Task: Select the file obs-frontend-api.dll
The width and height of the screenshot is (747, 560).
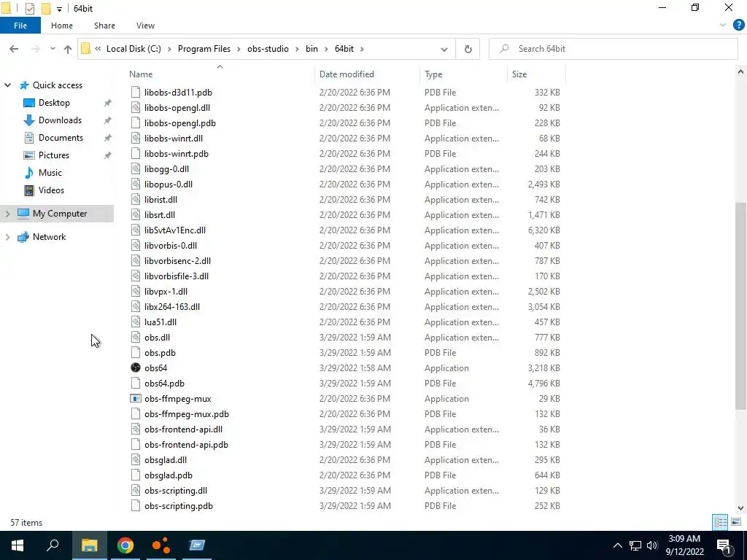Action: [183, 429]
